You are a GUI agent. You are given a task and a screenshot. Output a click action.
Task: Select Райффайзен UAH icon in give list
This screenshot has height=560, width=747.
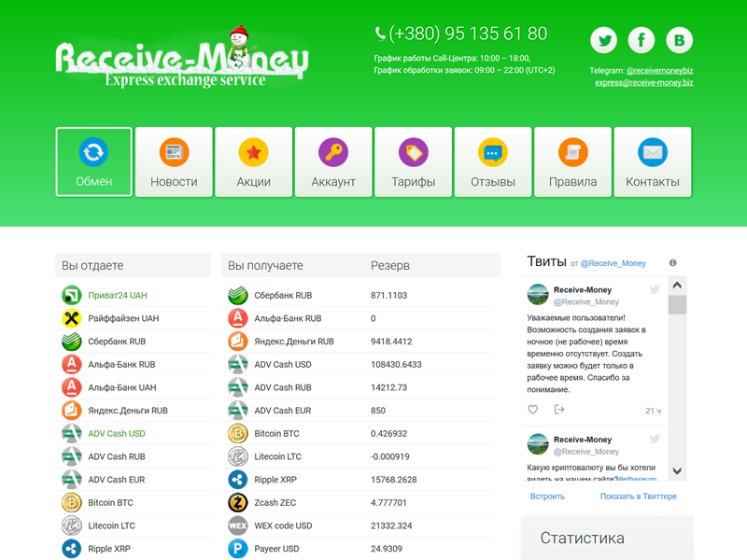[72, 318]
